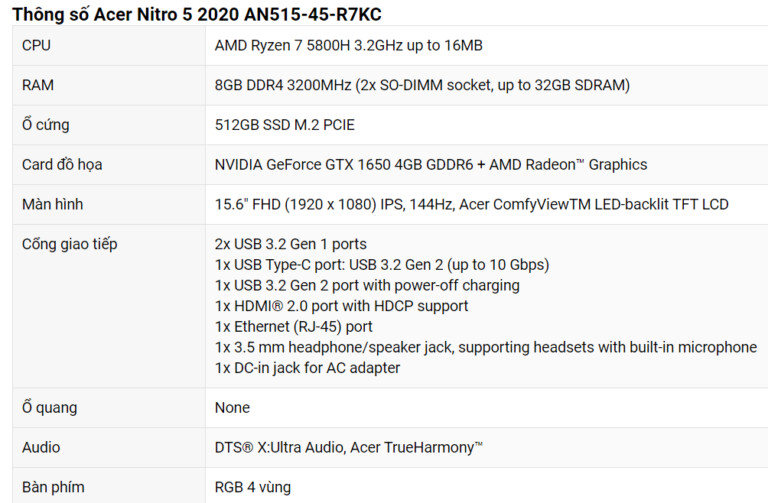768x503 pixels.
Task: Click the heading Thông số Acer Nitro 5
Action: (197, 14)
